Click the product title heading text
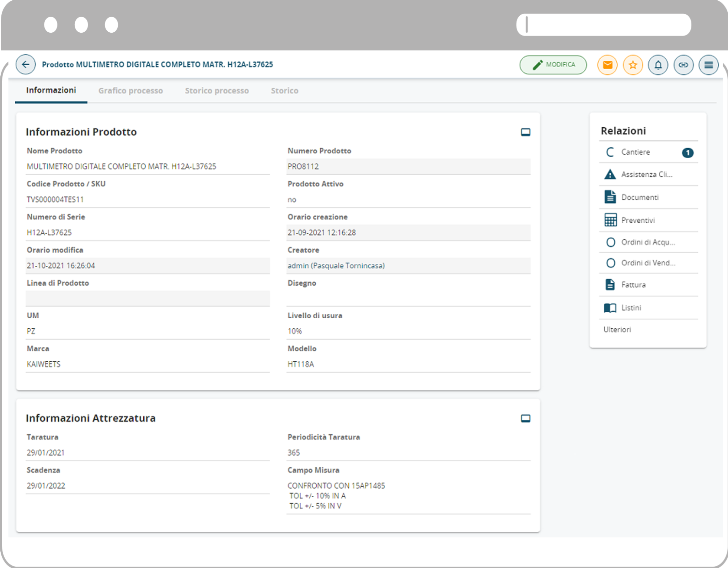This screenshot has height=568, width=728. coord(157,64)
